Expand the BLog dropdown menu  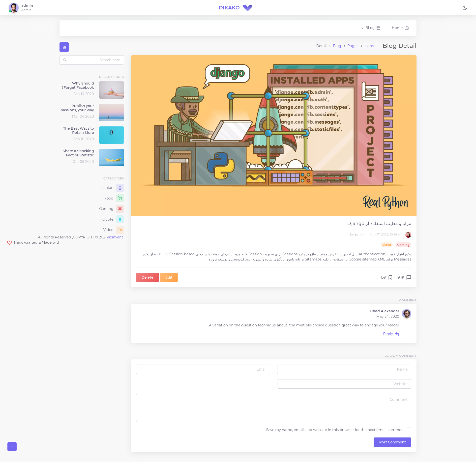pos(370,28)
